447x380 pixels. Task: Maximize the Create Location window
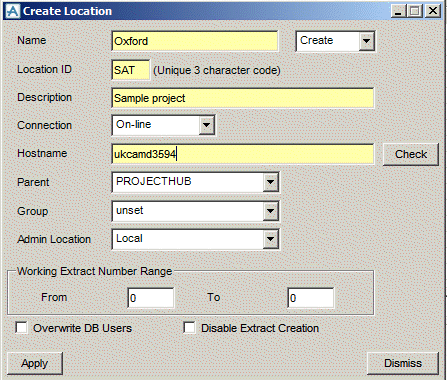[x=415, y=11]
